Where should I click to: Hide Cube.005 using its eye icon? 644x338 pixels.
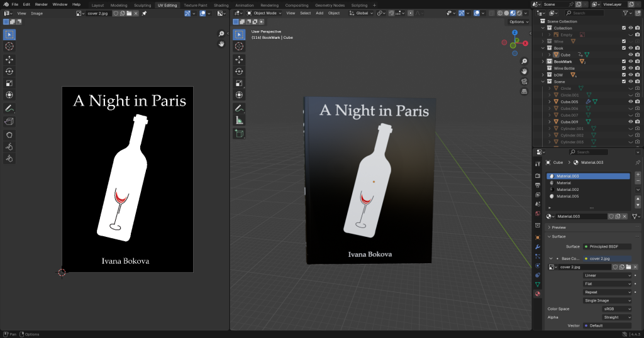point(630,101)
